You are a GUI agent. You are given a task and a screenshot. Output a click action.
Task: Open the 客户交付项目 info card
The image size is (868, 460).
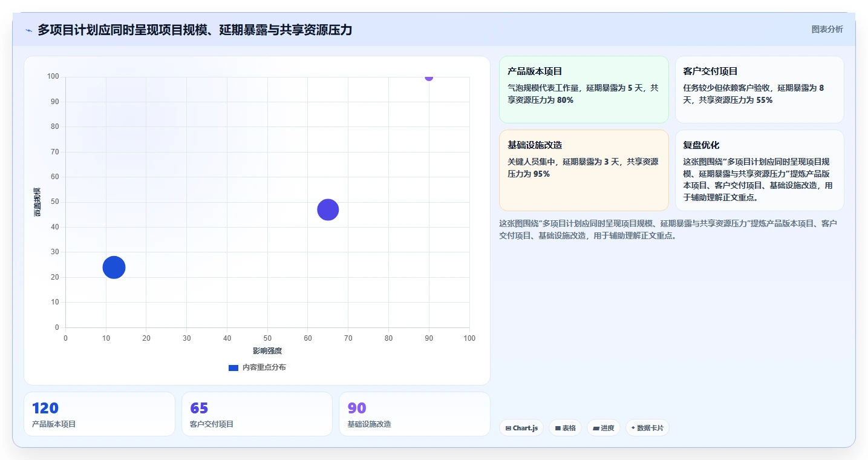[x=759, y=90]
